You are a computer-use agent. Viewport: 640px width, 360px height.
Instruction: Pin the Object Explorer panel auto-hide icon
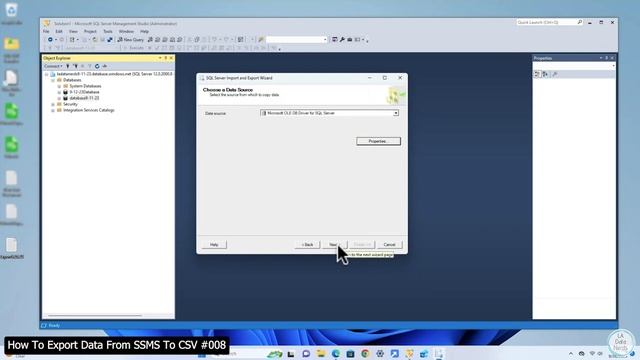tap(166, 58)
